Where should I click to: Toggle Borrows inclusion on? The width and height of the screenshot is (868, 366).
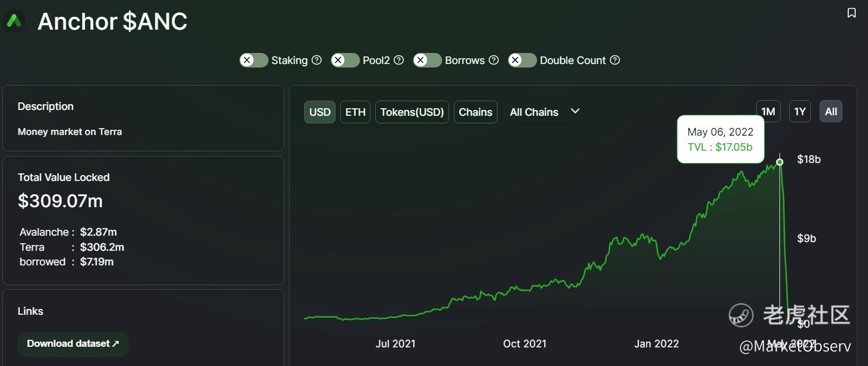[428, 60]
